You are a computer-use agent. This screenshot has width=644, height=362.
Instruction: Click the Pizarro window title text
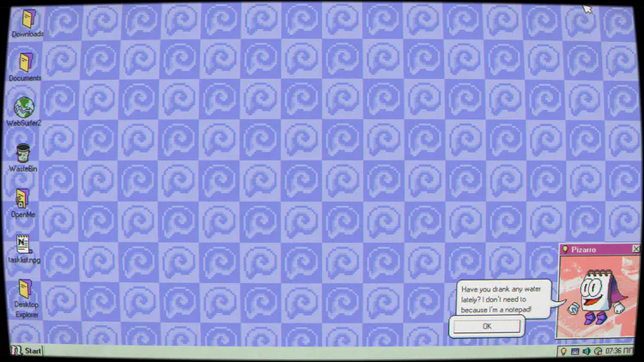583,250
